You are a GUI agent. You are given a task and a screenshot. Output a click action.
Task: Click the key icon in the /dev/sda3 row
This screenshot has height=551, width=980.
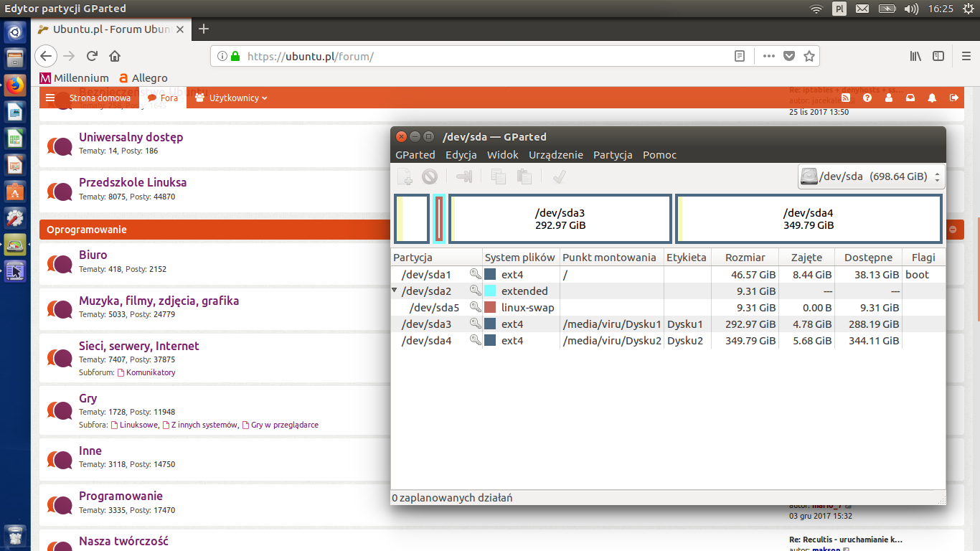point(476,324)
